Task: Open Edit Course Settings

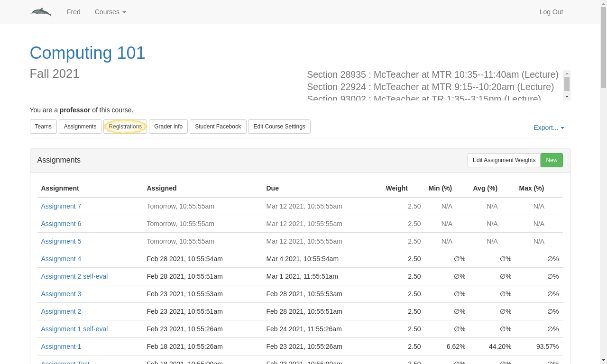Action: [x=279, y=127]
